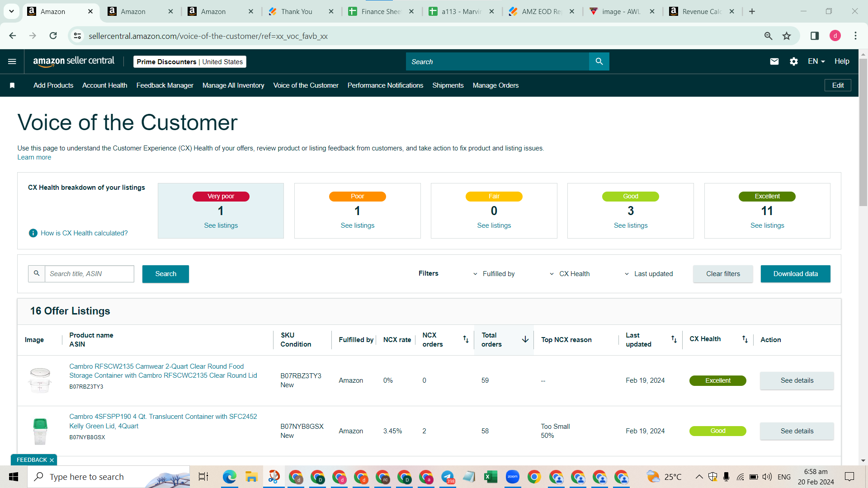Click the top Seller Central search field
The image size is (868, 488).
point(497,61)
